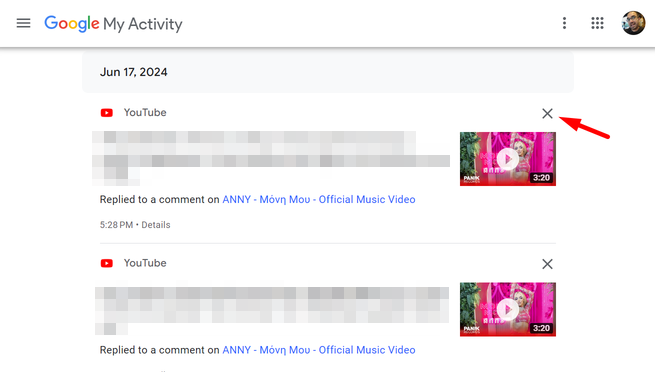Click the second YouTube label text
655x372 pixels.
(x=145, y=263)
